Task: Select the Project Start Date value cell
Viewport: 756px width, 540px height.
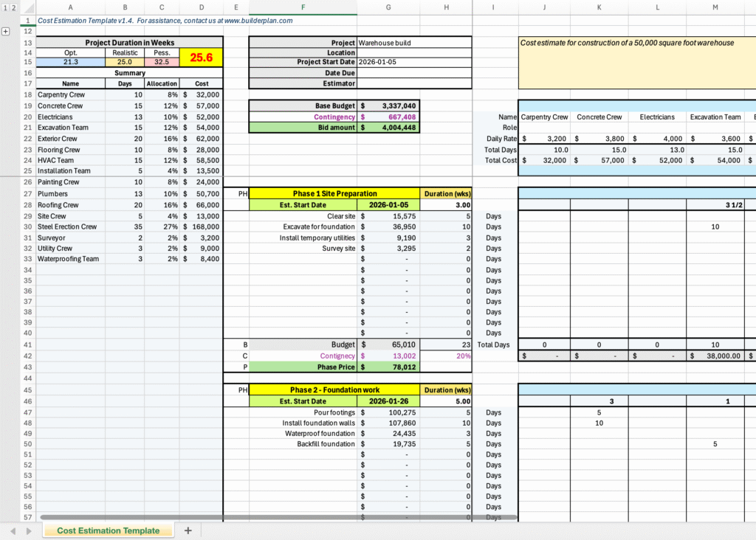Action: coord(413,62)
